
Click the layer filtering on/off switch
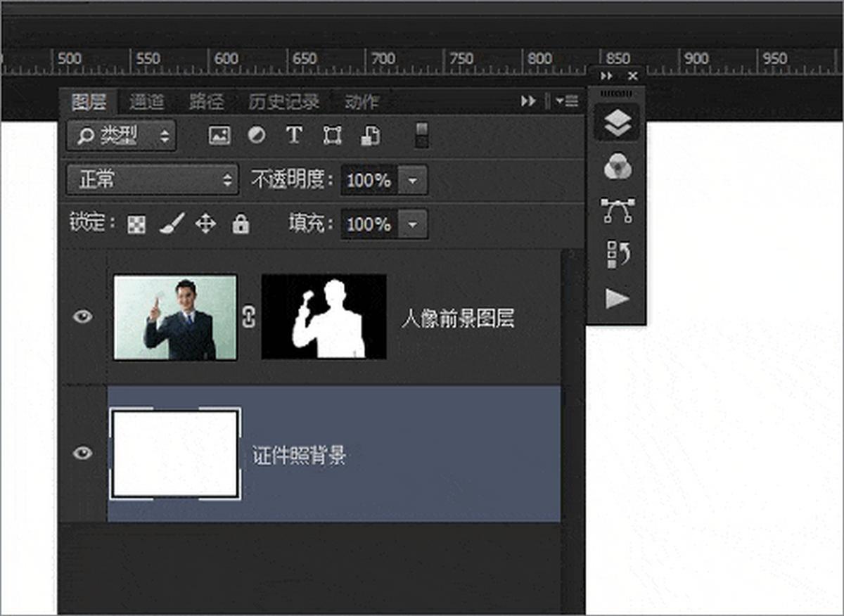pos(422,136)
